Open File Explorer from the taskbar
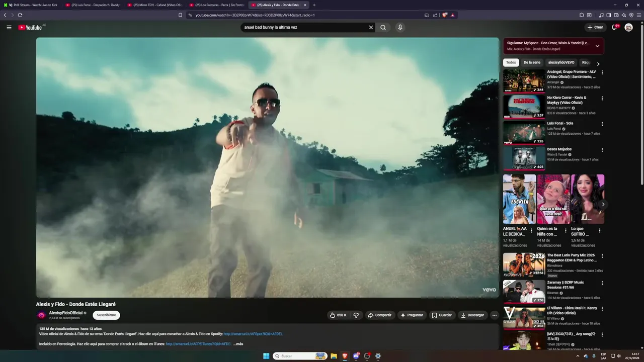This screenshot has height=362, width=644. point(334,356)
